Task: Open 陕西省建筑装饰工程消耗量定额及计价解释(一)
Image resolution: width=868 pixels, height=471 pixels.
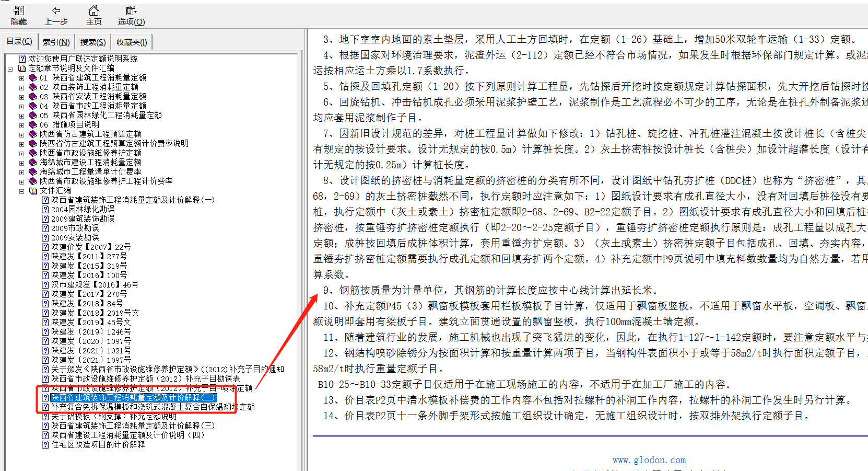Action: (133, 200)
